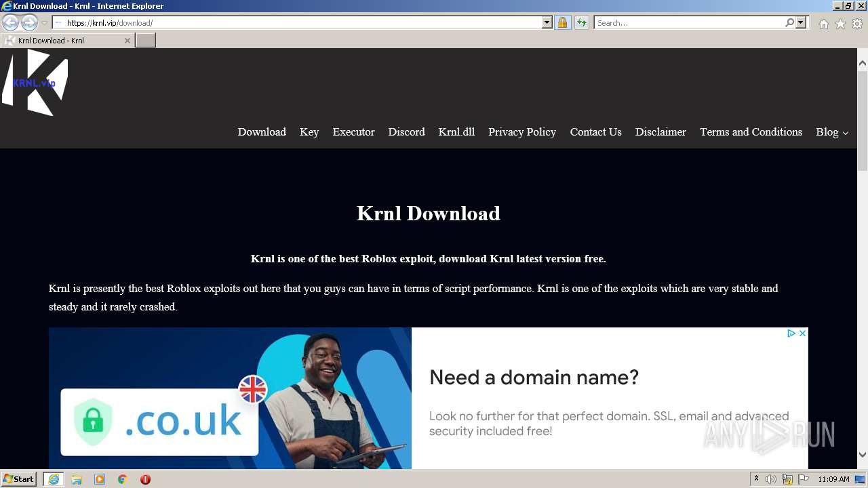The image size is (868, 488).
Task: Open the Krnl.dll menu link
Action: [456, 132]
